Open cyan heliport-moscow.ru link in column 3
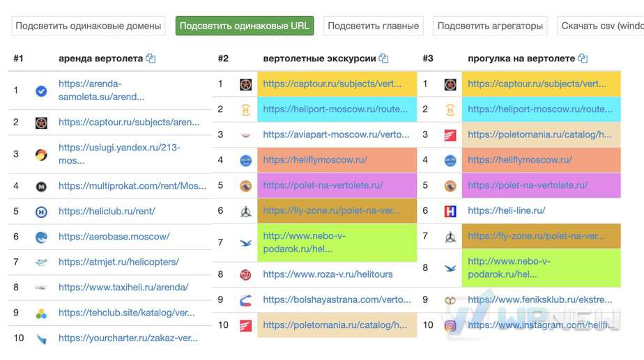This screenshot has width=644, height=360. click(539, 109)
